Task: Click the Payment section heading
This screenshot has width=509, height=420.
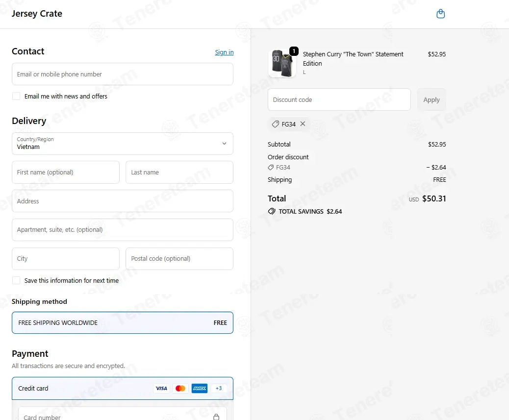Action: [x=30, y=353]
